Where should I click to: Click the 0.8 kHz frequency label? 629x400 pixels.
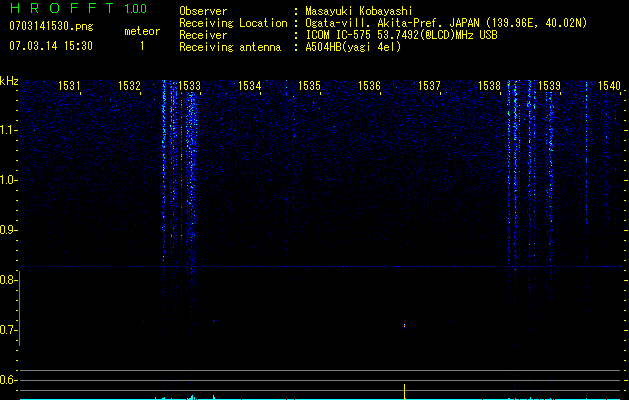click(8, 280)
